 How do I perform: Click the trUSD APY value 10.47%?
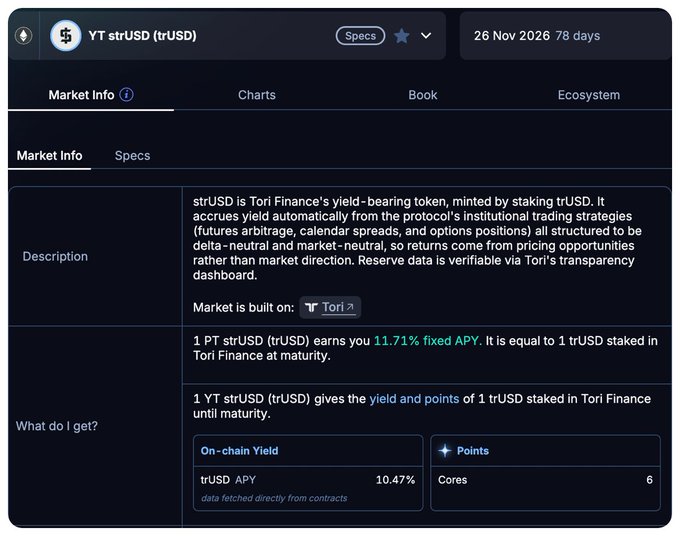click(395, 480)
